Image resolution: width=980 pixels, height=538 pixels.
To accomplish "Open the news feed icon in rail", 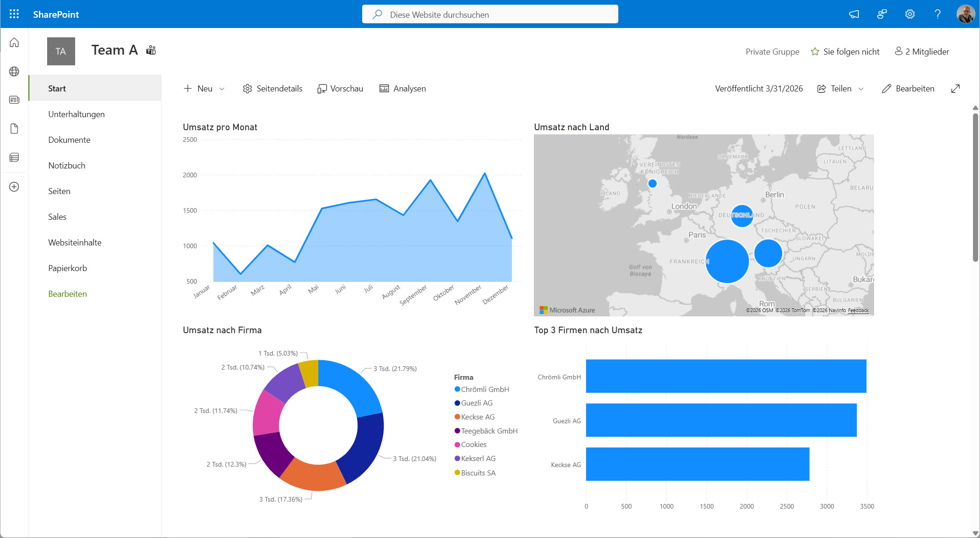I will click(14, 100).
